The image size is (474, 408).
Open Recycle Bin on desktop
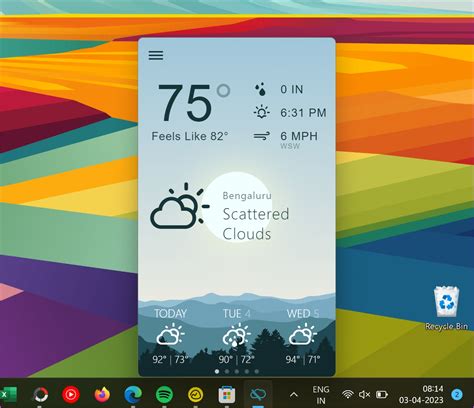[446, 308]
